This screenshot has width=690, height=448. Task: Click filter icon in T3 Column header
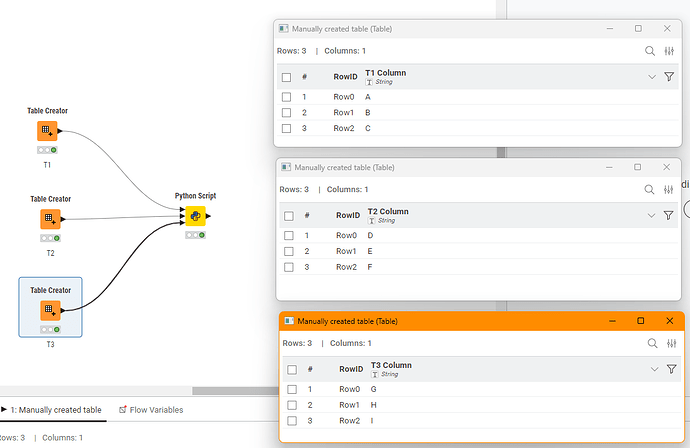coord(671,369)
